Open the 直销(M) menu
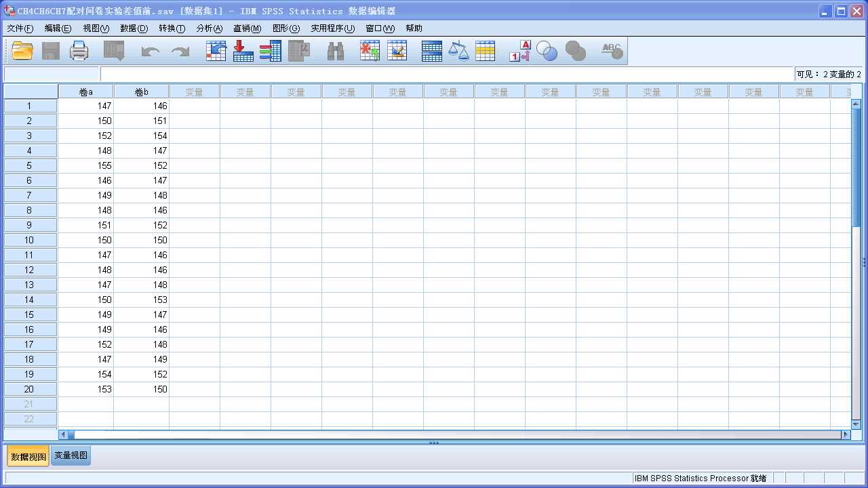Image resolution: width=868 pixels, height=488 pixels. [247, 28]
